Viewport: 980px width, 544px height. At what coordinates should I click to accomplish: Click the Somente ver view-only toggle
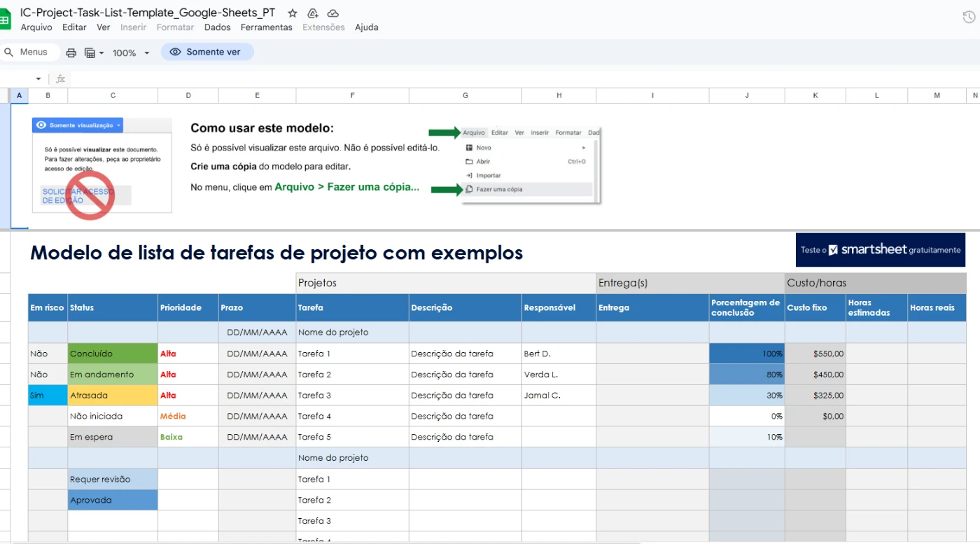206,52
